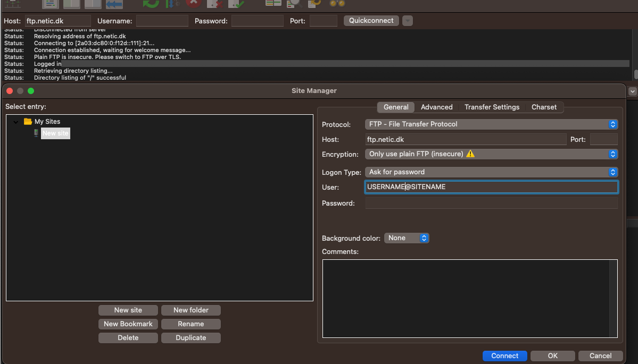Open the Site Manager toolbar icon

[x=13, y=4]
